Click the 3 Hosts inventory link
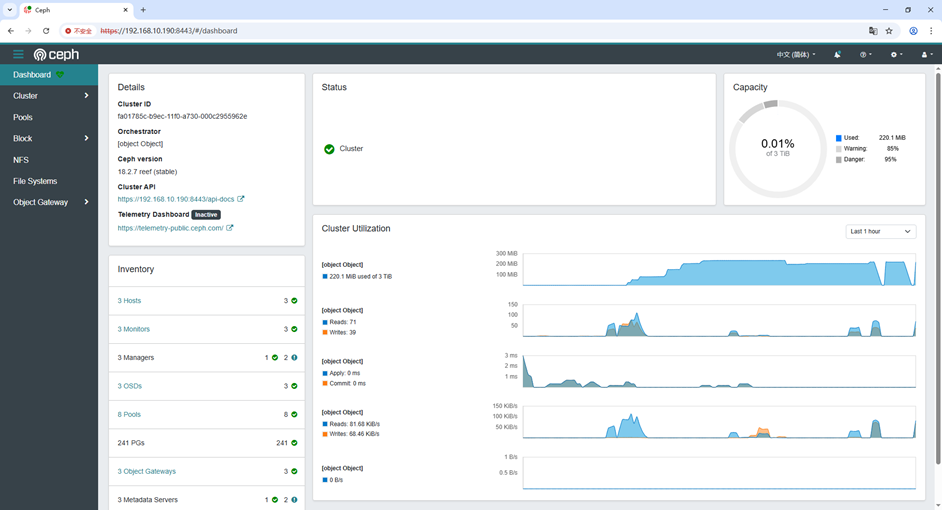The image size is (942, 510). pos(129,301)
